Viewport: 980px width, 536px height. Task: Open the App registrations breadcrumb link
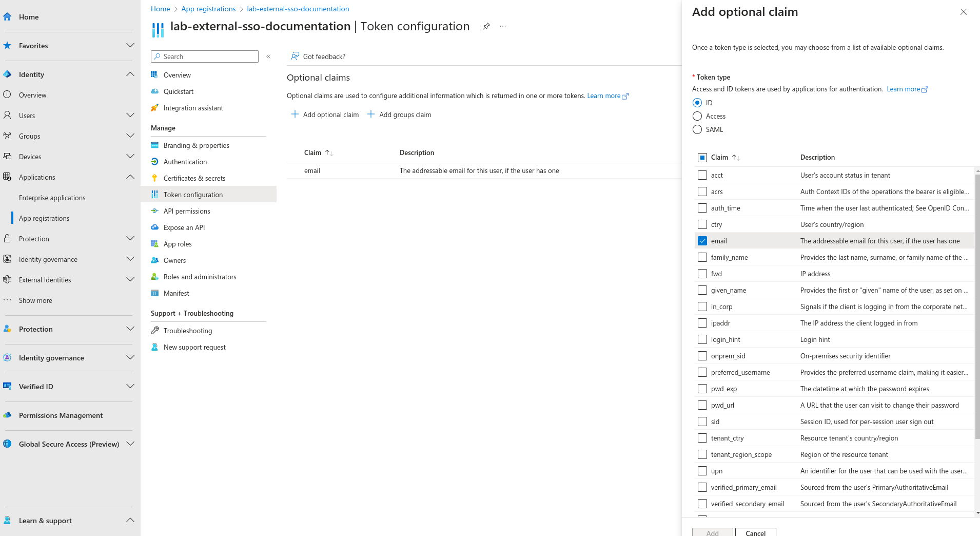pos(208,9)
